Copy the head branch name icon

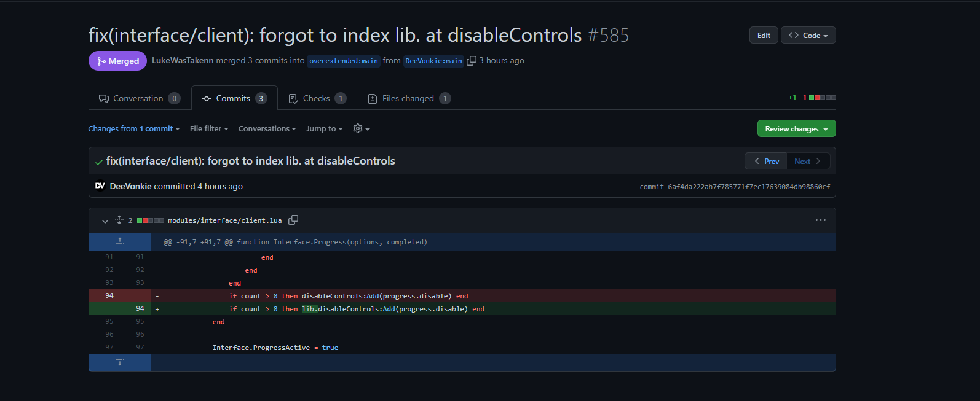(x=472, y=61)
